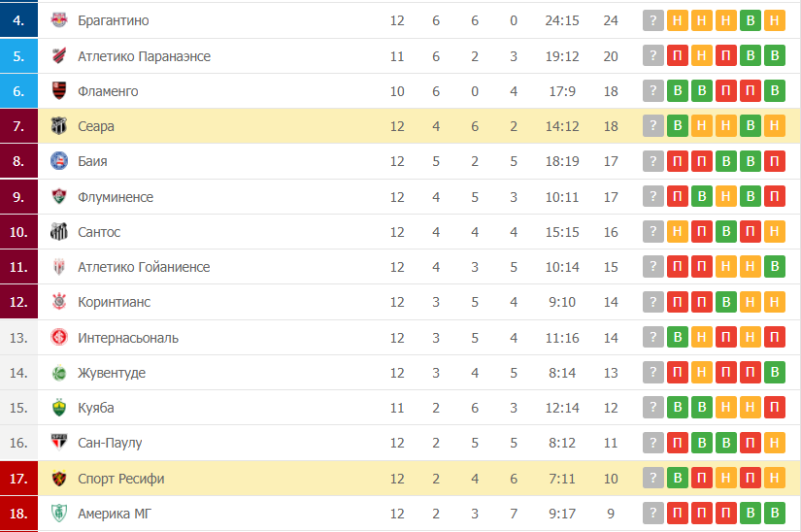
Task: Click the Коринтианс club logo
Action: pos(59,302)
